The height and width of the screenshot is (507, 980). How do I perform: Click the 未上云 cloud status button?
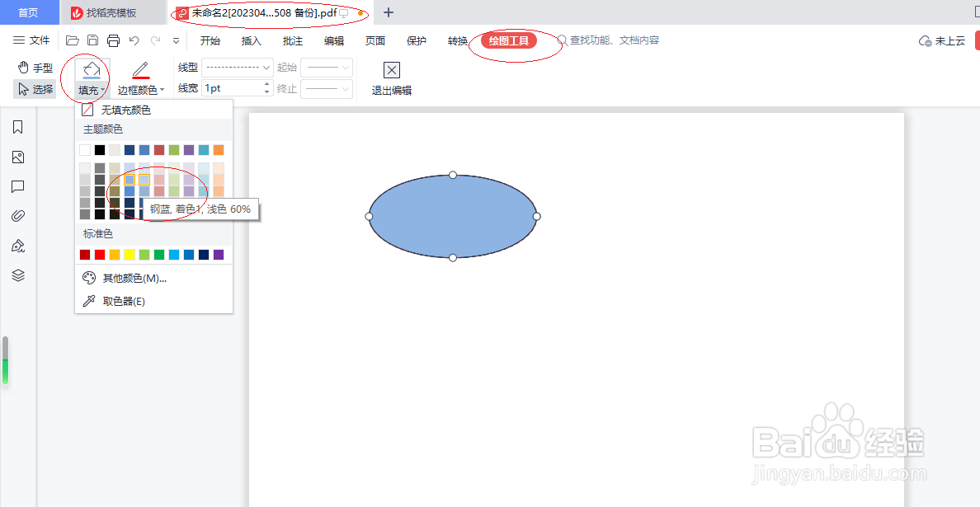tap(942, 41)
